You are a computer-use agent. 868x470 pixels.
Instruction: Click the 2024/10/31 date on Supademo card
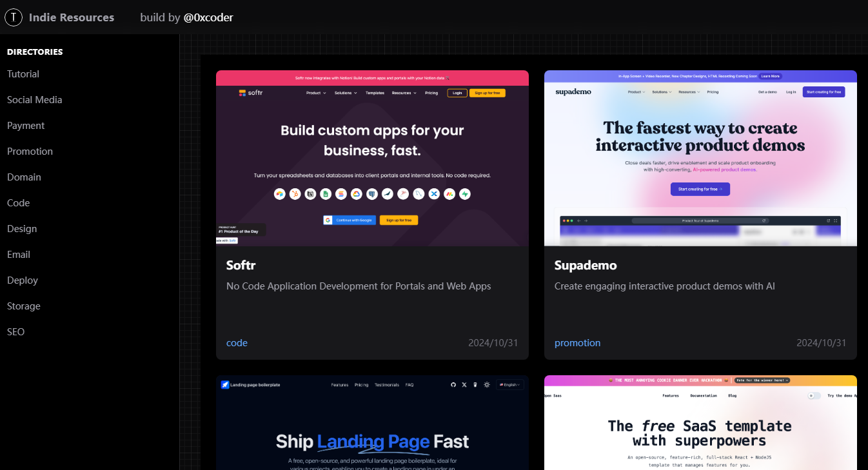pos(822,343)
